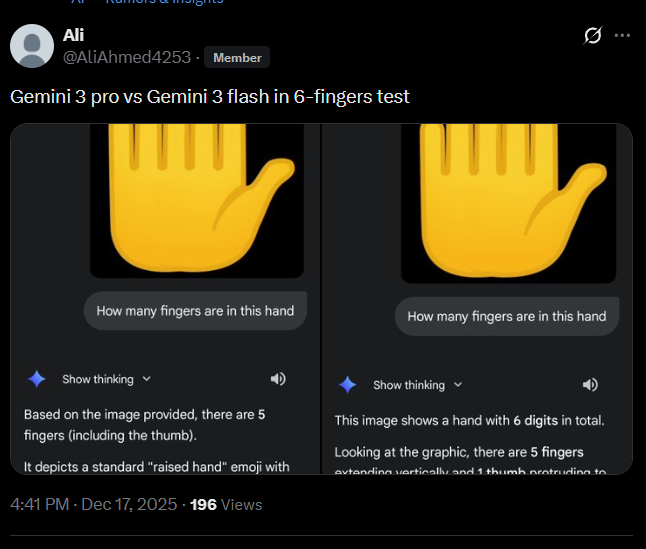Click the Gemini sparkle icon in left screenshot

point(37,379)
